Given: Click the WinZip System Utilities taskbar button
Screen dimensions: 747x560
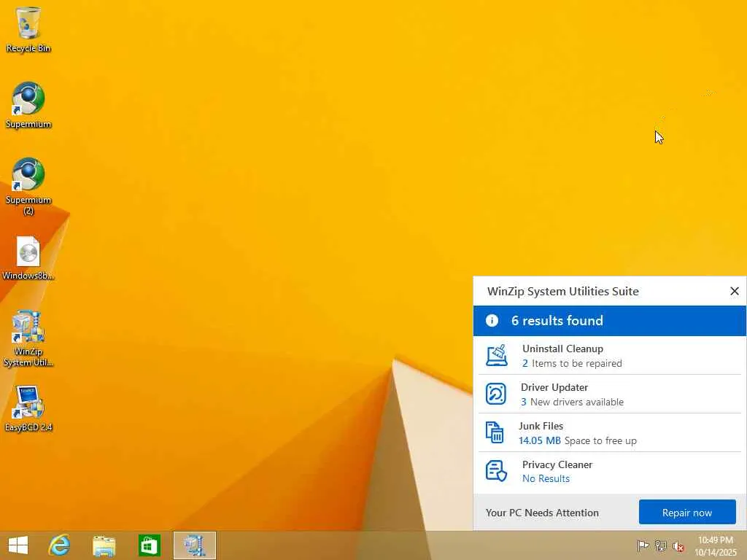Looking at the screenshot, I should pyautogui.click(x=194, y=545).
